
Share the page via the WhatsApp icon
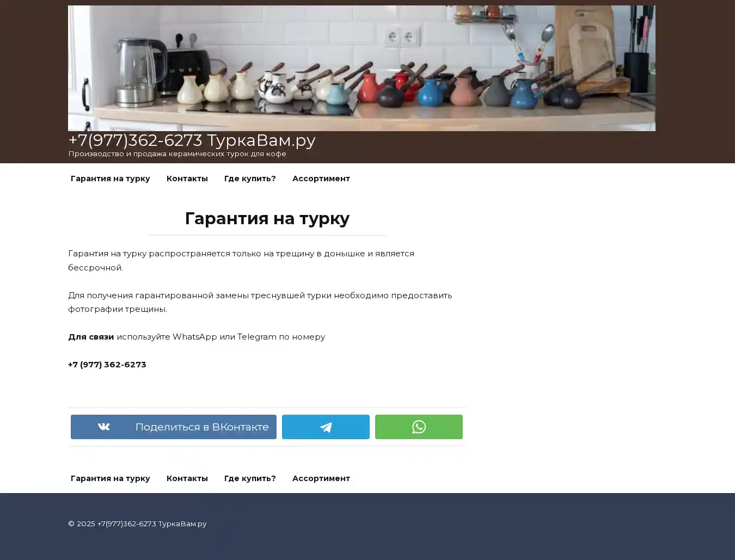click(419, 427)
